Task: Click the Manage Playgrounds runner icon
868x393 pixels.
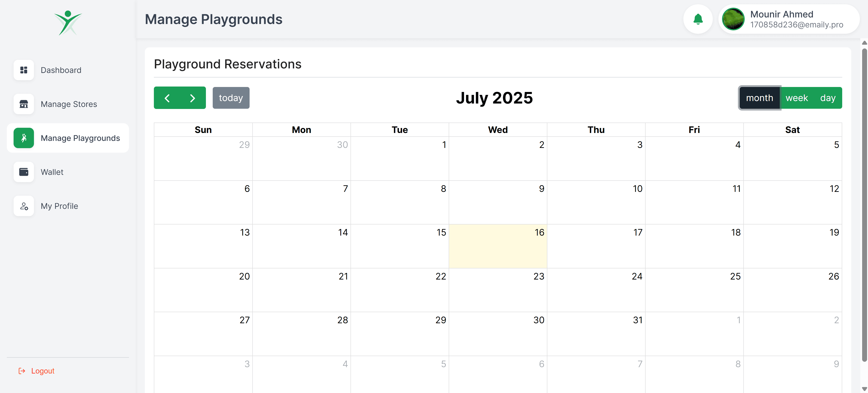Action: 24,138
